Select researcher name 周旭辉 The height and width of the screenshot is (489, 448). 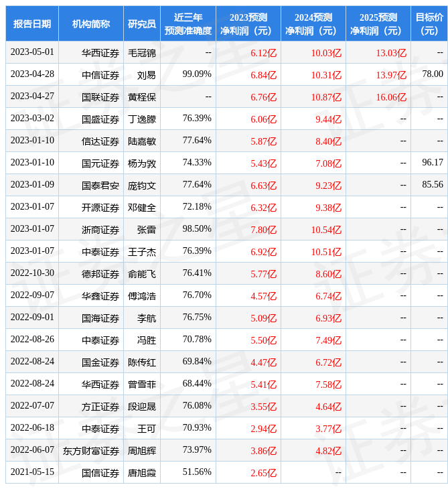click(142, 451)
